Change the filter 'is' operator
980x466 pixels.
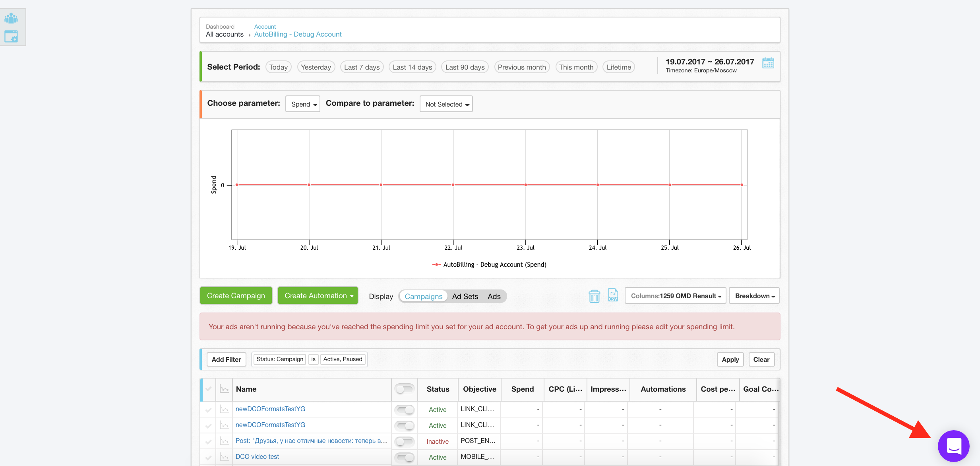[313, 359]
